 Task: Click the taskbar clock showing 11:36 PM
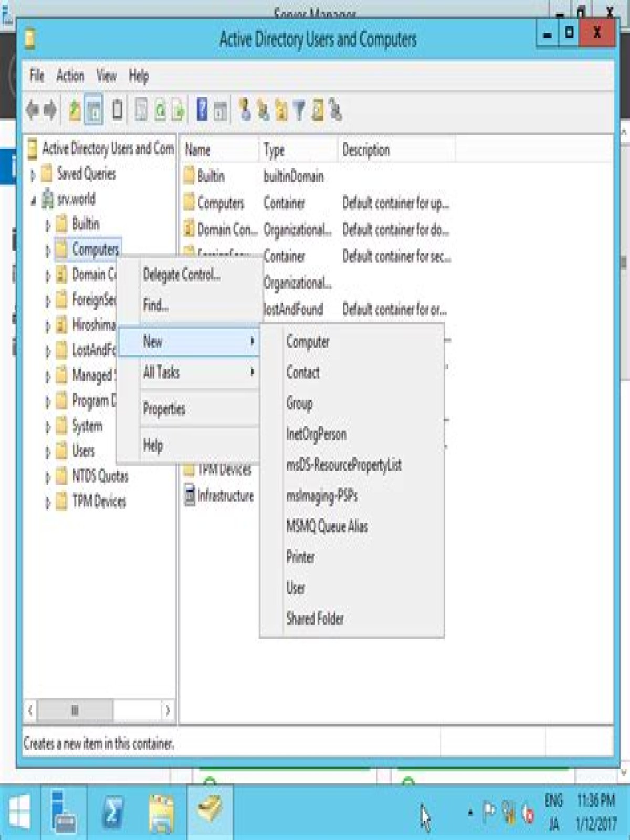tap(596, 812)
